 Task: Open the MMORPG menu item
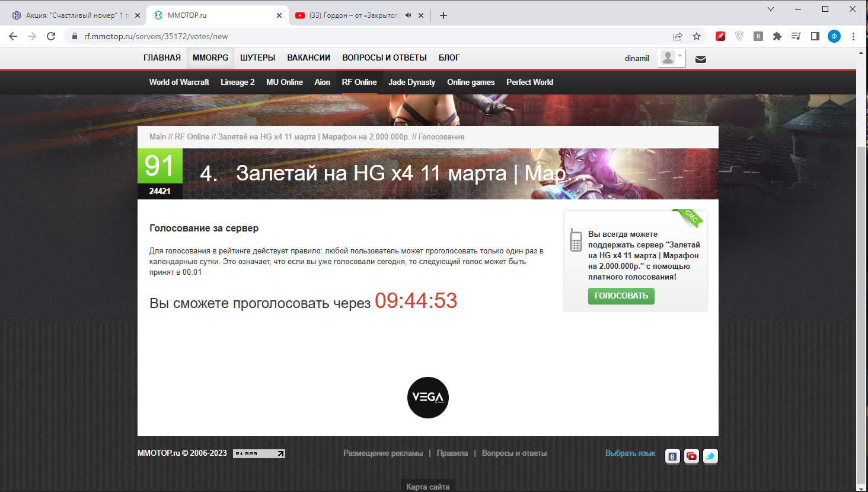210,58
